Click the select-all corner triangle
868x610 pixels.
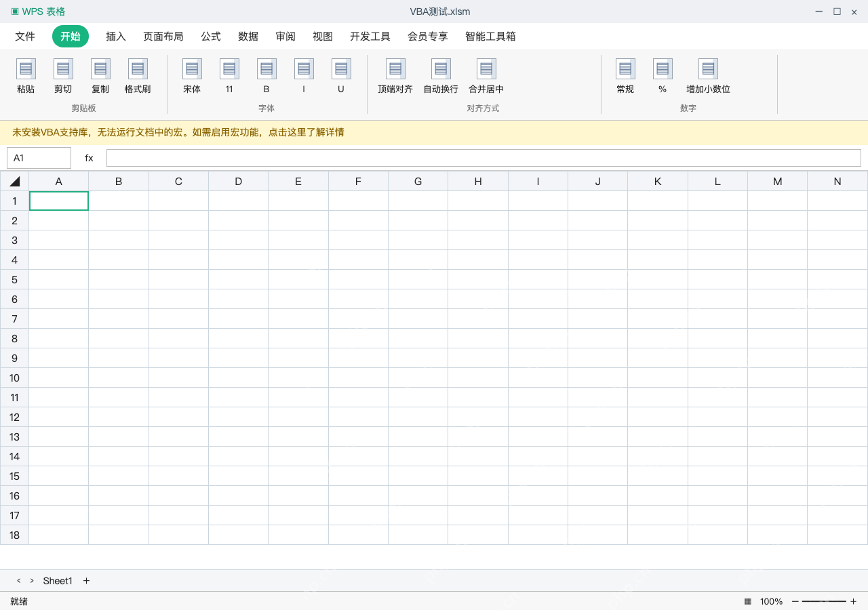14,181
